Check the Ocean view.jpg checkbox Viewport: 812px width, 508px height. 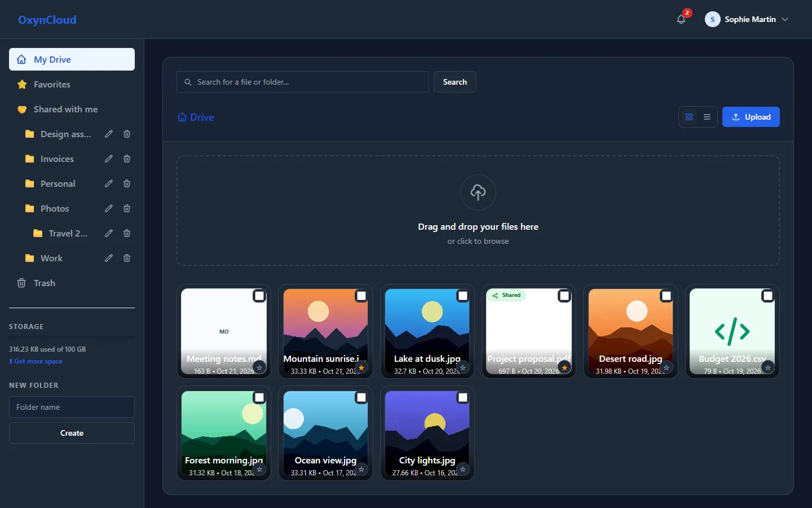tap(361, 397)
